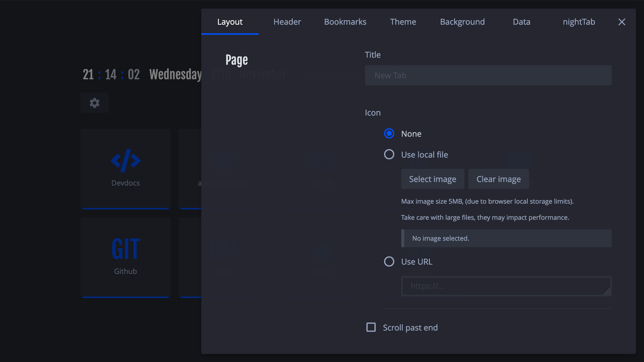Click the Page section heading

tap(236, 60)
